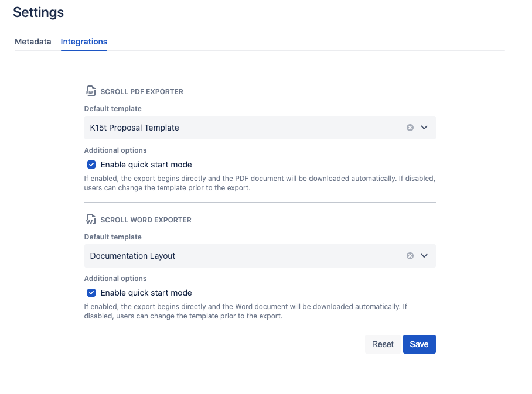Expand the PDF default template dropdown arrow
Image resolution: width=532 pixels, height=394 pixels.
pos(425,128)
